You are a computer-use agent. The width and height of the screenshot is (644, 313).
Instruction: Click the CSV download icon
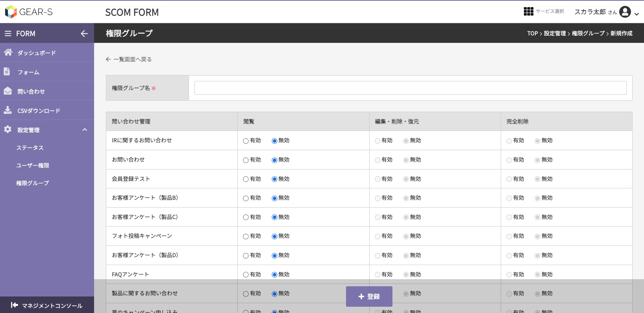7,110
